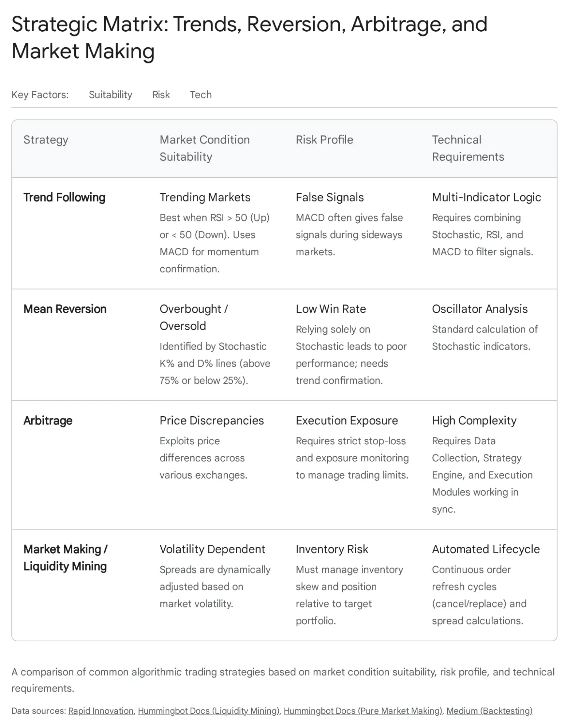The height and width of the screenshot is (728, 569).
Task: Click the Market Making / Liquidity Mining label
Action: click(x=65, y=558)
